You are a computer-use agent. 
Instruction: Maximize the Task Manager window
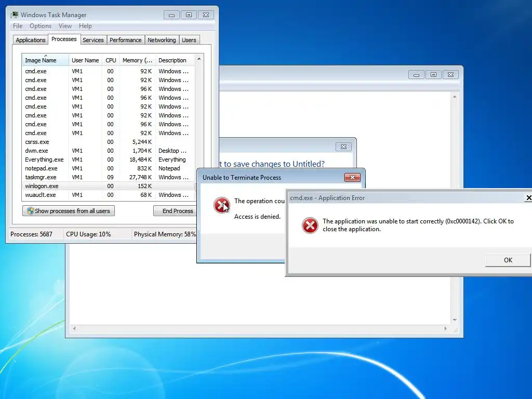189,15
